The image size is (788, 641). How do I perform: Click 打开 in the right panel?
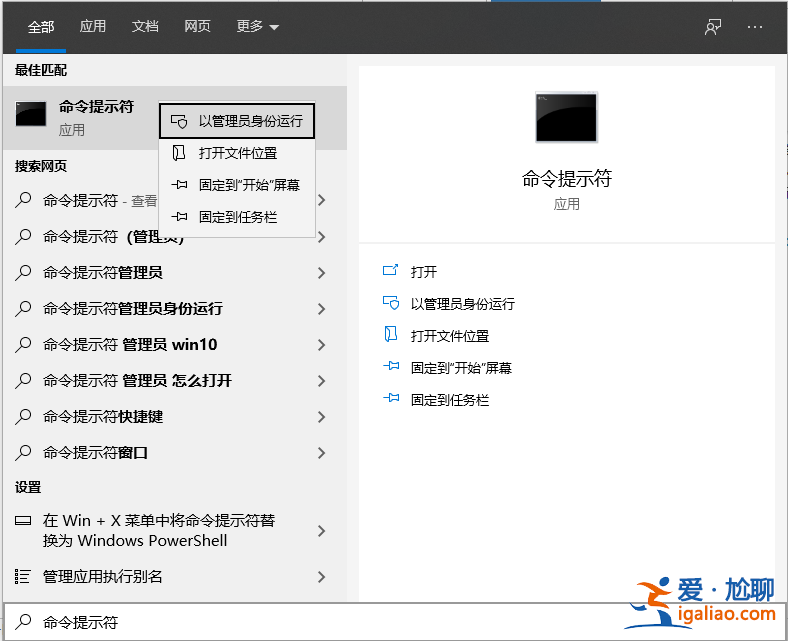424,272
